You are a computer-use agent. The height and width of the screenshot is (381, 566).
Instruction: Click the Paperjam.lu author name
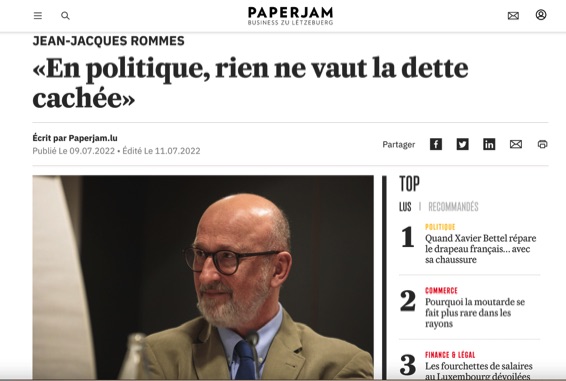click(x=93, y=138)
